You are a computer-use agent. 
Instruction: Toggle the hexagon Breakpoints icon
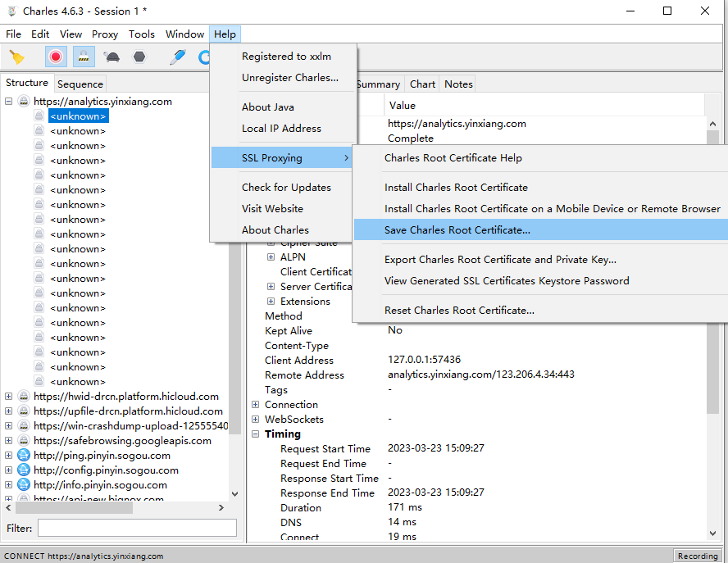139,57
